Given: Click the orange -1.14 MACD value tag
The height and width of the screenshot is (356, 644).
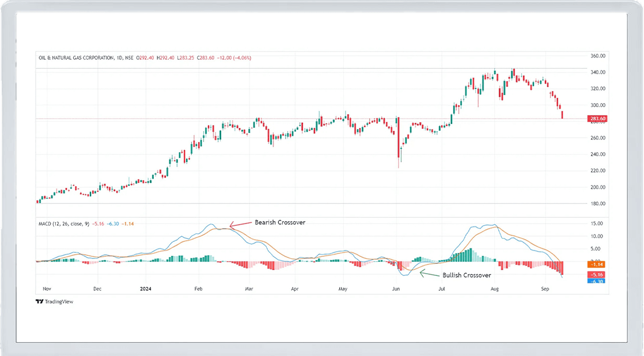Looking at the screenshot, I should [x=596, y=263].
